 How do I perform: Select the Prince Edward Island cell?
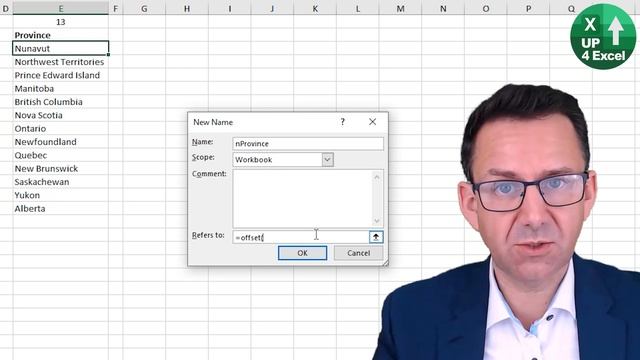click(60, 75)
